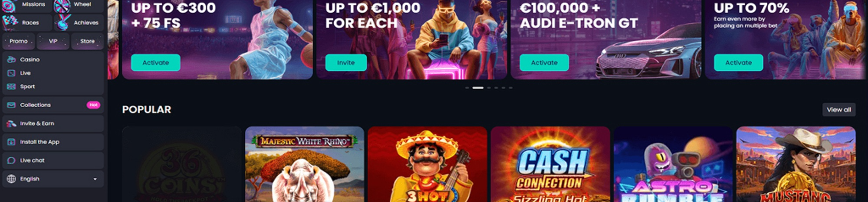Activate the Audi E-Tron GT promotion
The width and height of the screenshot is (868, 202).
pos(544,62)
